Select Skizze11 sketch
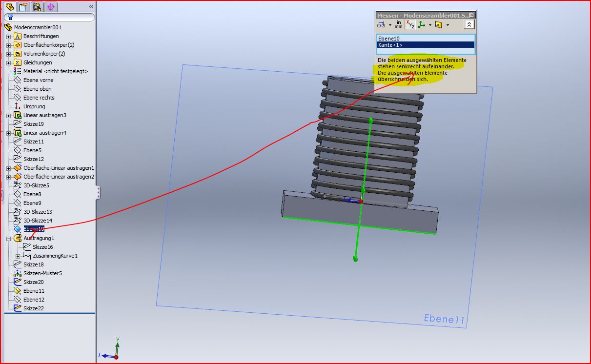 click(x=33, y=142)
